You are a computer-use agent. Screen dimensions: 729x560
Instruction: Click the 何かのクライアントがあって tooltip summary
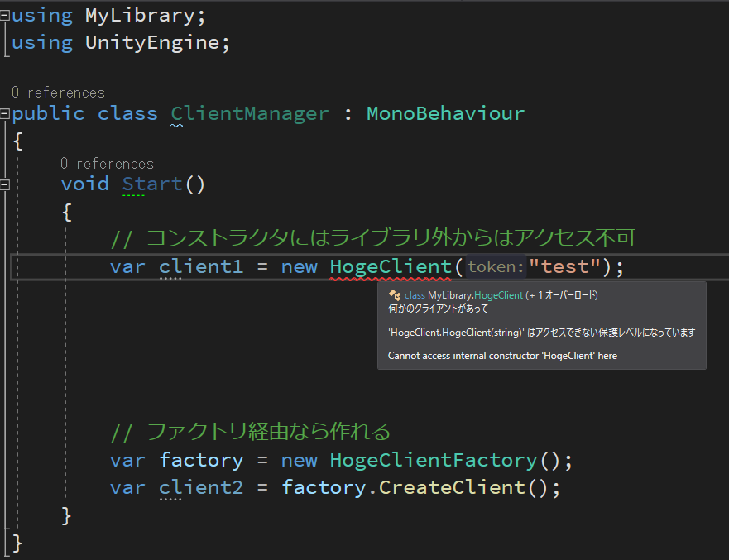(438, 309)
